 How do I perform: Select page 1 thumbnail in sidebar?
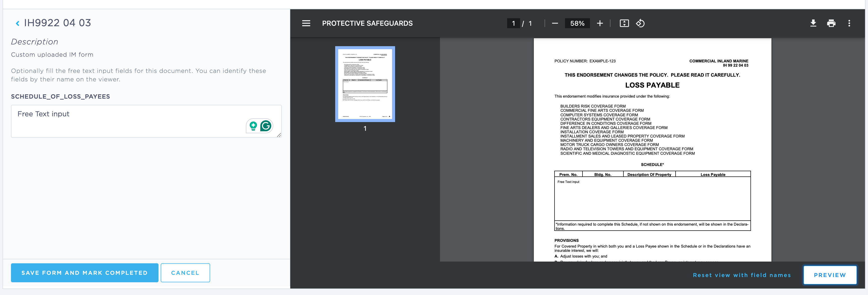(x=365, y=84)
